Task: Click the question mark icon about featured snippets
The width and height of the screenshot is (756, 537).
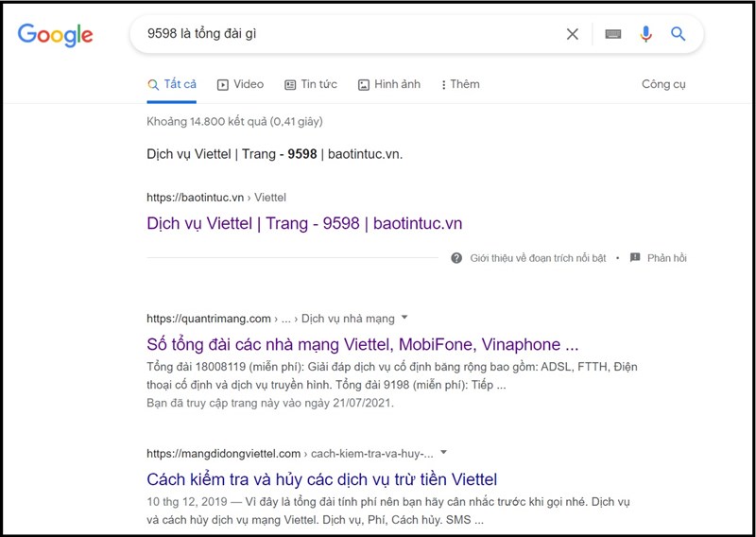Action: (456, 258)
